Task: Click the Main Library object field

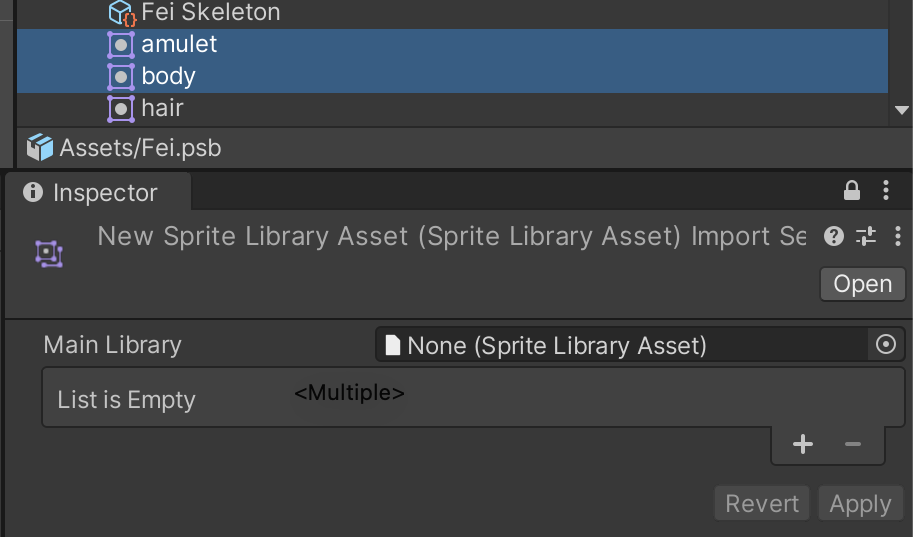Action: (x=620, y=345)
